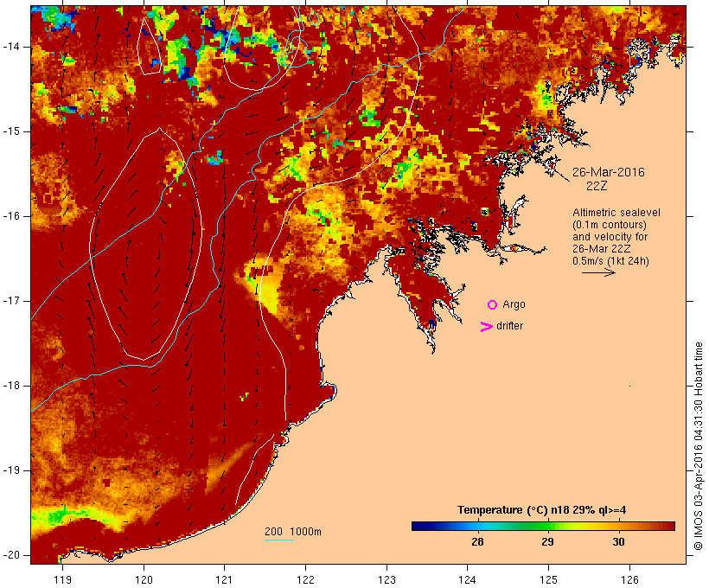Click the '-19' latitude axis label
Viewport: 709px width, 588px height.
[x=10, y=470]
